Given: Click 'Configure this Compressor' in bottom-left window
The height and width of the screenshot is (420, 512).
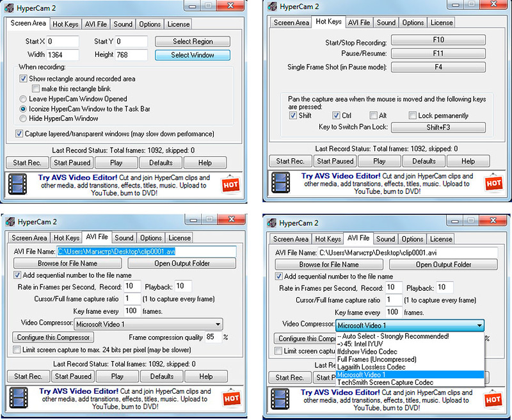Looking at the screenshot, I should [x=53, y=337].
